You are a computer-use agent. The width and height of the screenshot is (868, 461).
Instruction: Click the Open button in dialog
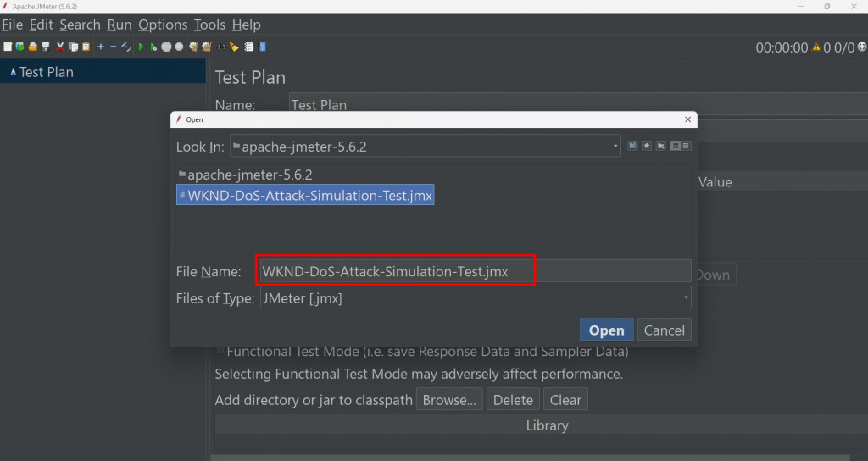pos(607,330)
